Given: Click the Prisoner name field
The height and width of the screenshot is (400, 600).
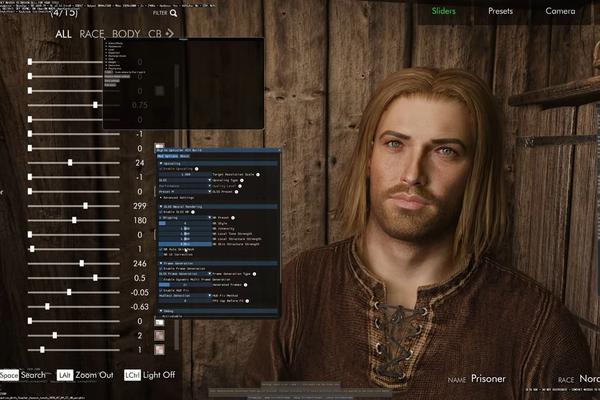Looking at the screenshot, I should (488, 379).
